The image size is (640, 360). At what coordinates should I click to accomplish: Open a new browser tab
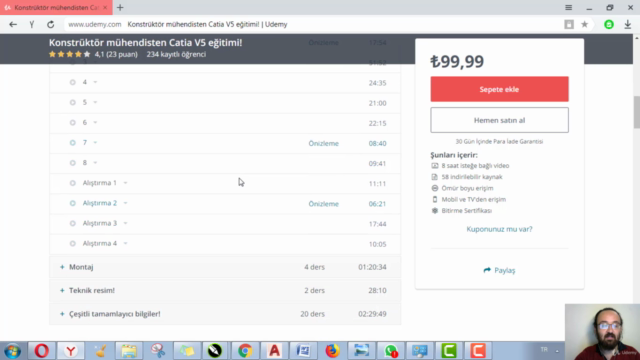pyautogui.click(x=120, y=7)
